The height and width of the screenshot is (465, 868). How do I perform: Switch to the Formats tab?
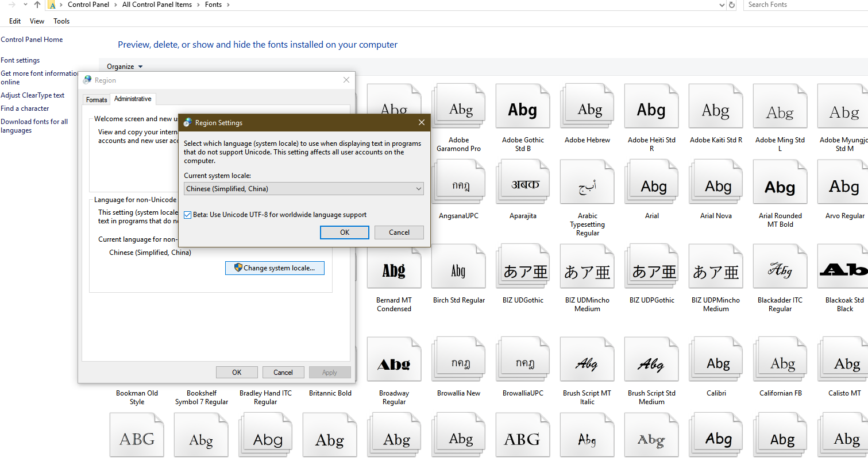point(97,100)
